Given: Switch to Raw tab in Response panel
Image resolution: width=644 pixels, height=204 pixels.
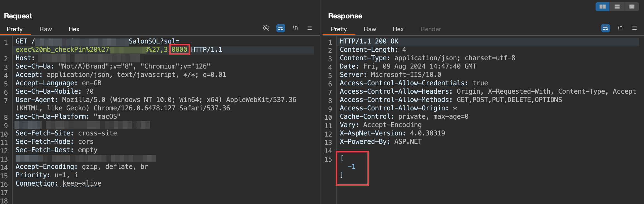Looking at the screenshot, I should [370, 29].
